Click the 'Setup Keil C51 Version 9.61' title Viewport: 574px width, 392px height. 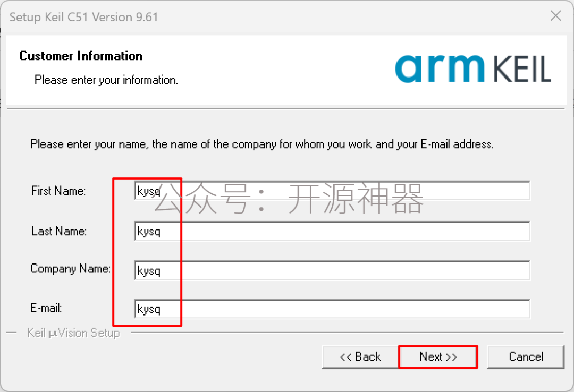[84, 17]
